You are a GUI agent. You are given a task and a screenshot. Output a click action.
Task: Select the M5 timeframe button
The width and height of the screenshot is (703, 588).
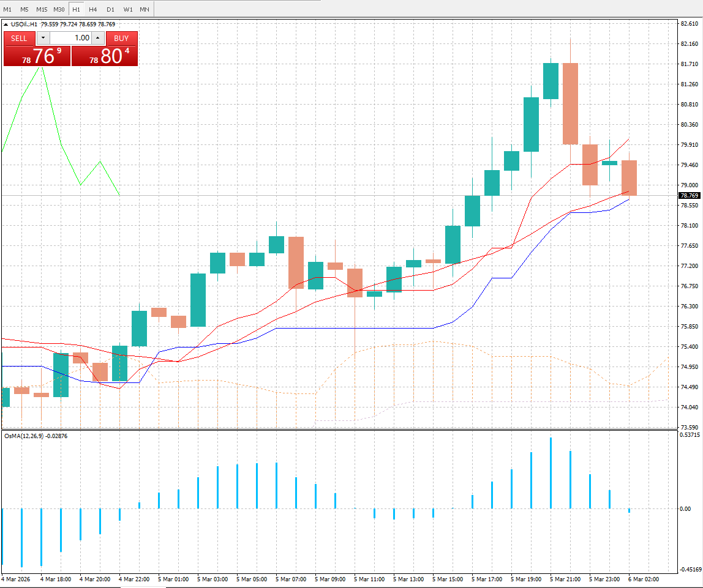tap(24, 9)
